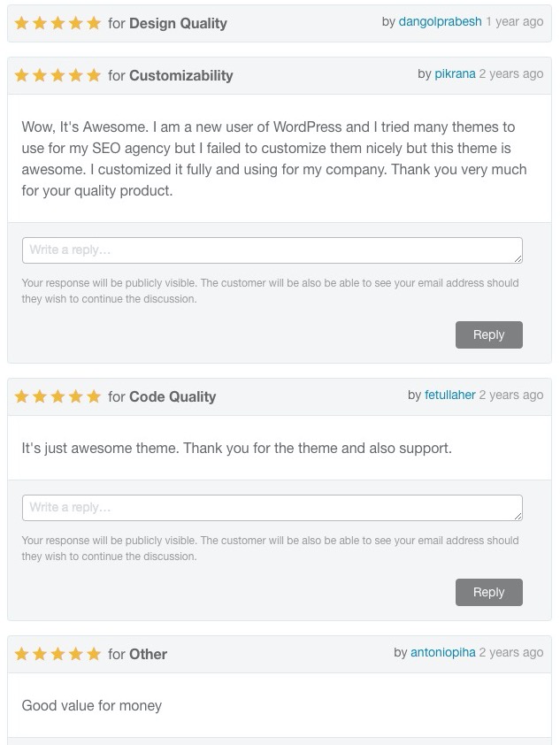Click fifth star of Code Quality review

94,397
